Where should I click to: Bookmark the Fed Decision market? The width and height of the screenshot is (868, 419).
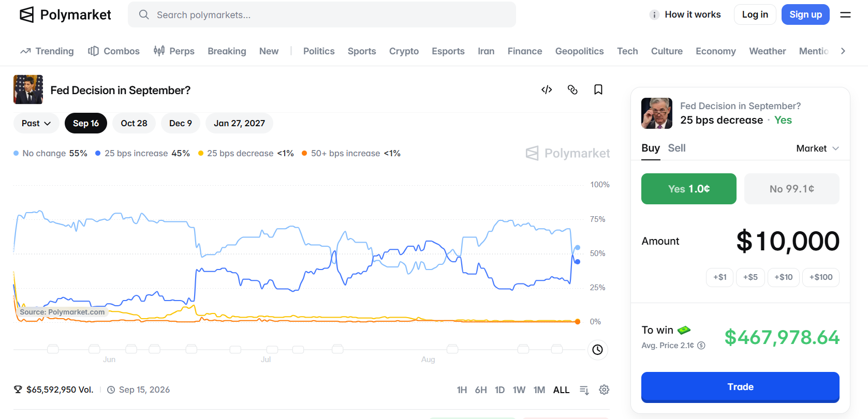pyautogui.click(x=598, y=89)
